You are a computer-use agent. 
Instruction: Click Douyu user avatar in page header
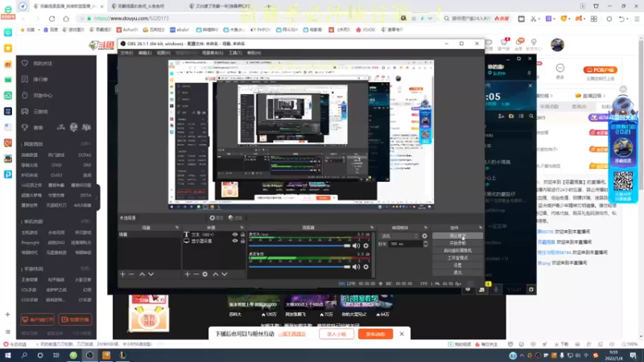pyautogui.click(x=557, y=45)
